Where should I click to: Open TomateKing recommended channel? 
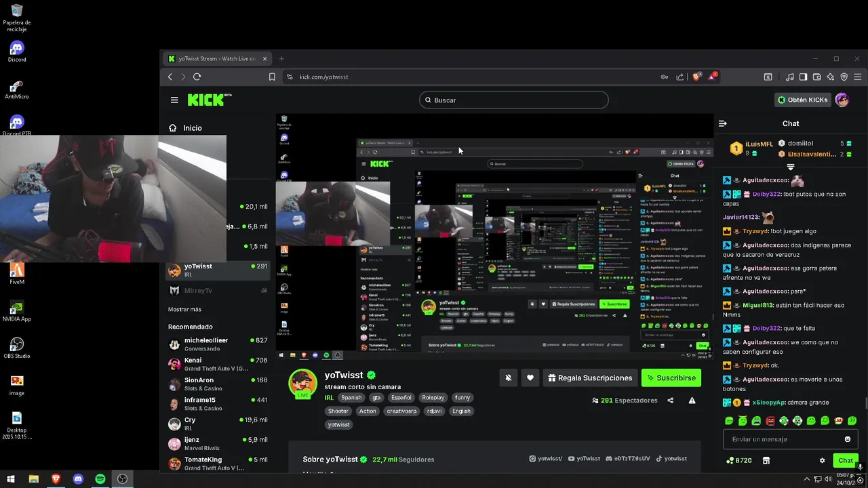click(218, 463)
